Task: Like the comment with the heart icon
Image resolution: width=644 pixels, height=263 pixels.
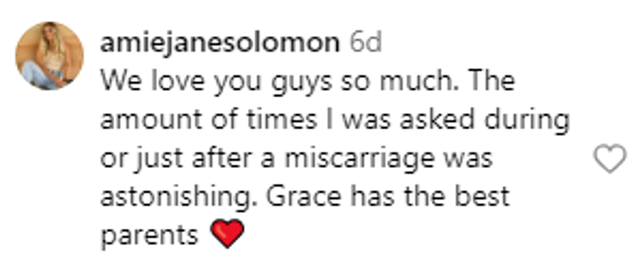Action: point(610,159)
